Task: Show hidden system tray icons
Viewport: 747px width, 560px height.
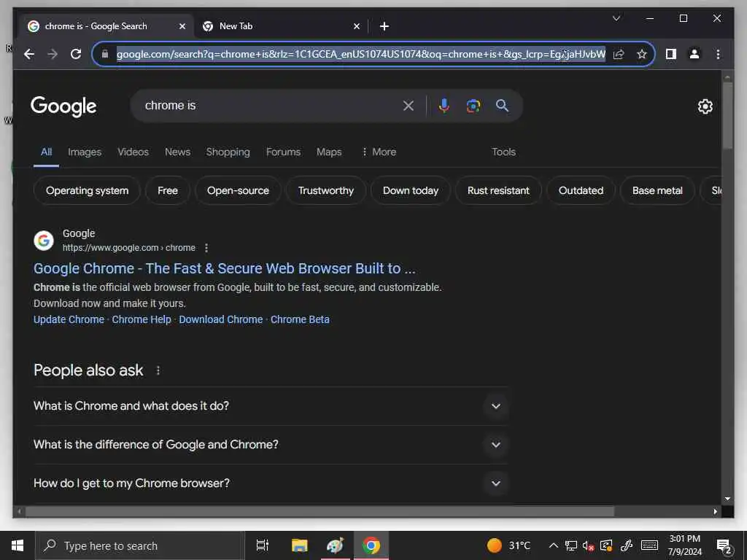Action: pos(553,545)
